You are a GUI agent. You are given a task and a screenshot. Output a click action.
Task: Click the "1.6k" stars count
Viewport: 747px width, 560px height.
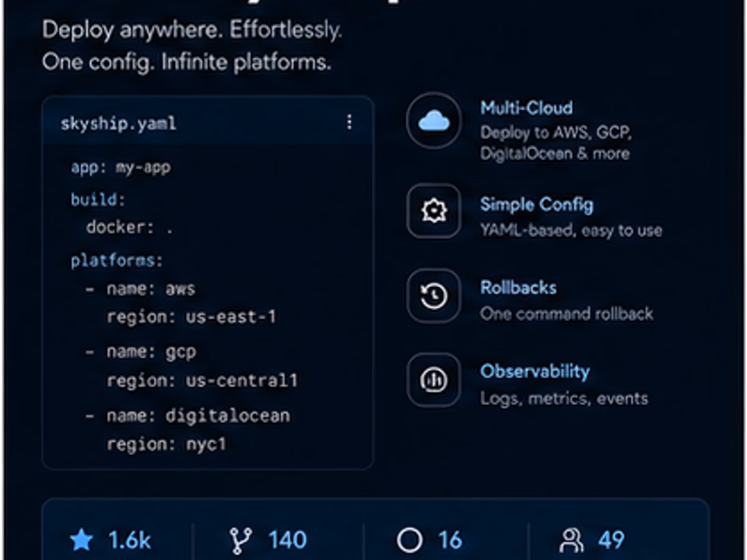tap(130, 541)
